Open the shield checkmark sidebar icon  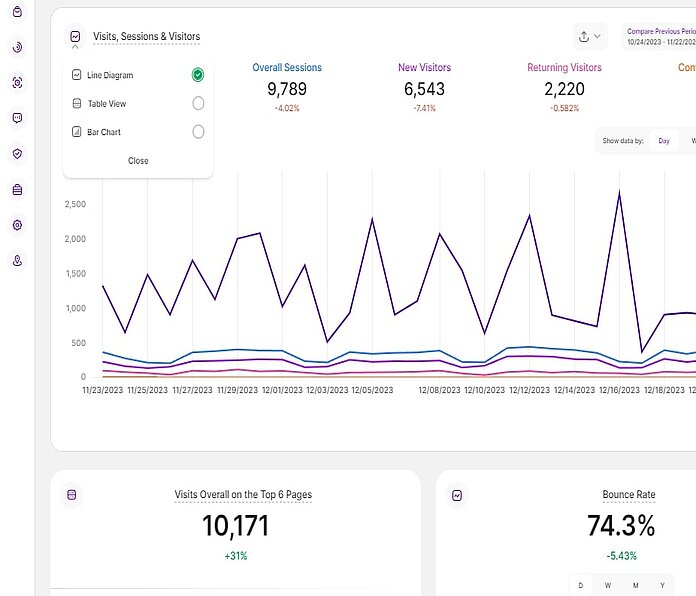(17, 154)
